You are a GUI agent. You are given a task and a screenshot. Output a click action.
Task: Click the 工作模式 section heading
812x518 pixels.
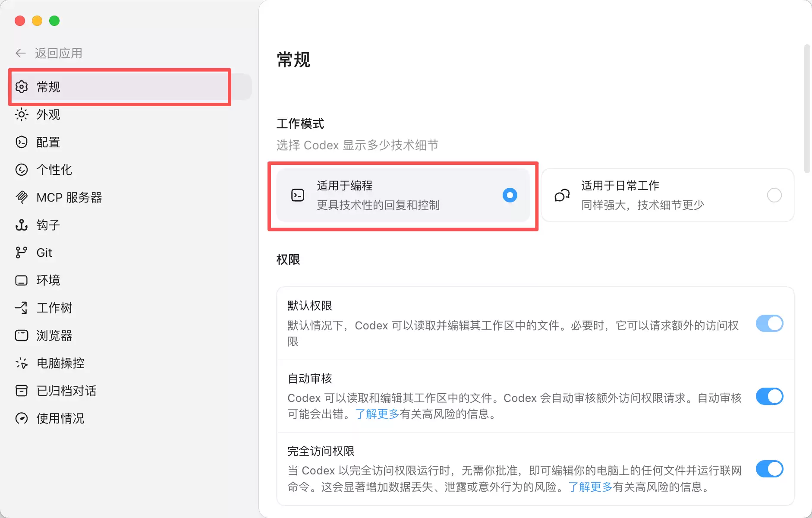pos(300,124)
